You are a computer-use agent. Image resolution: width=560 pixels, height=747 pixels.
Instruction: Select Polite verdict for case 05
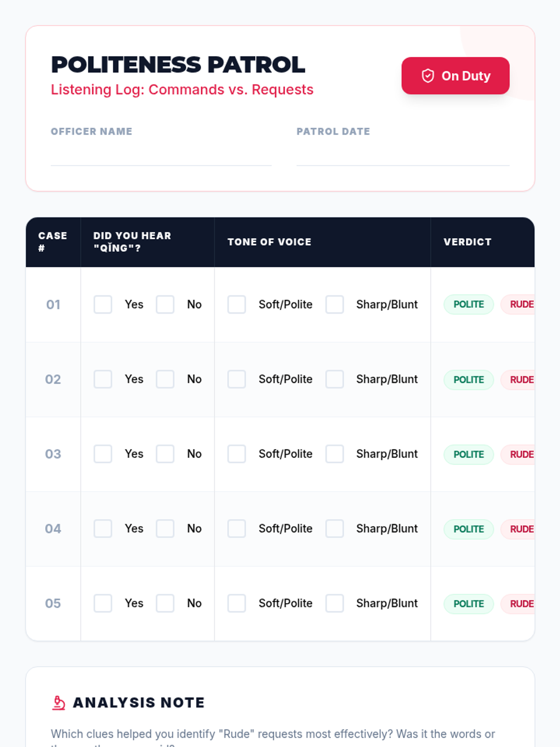click(469, 604)
